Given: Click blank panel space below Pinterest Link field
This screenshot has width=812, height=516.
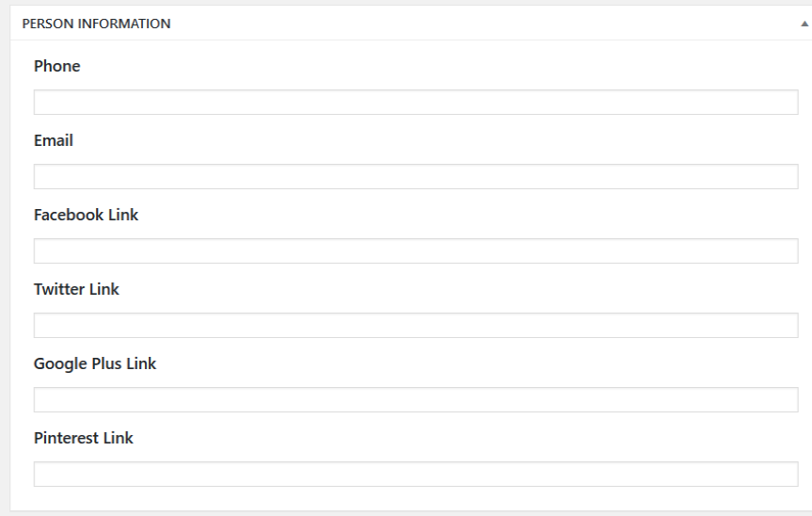Looking at the screenshot, I should point(415,499).
